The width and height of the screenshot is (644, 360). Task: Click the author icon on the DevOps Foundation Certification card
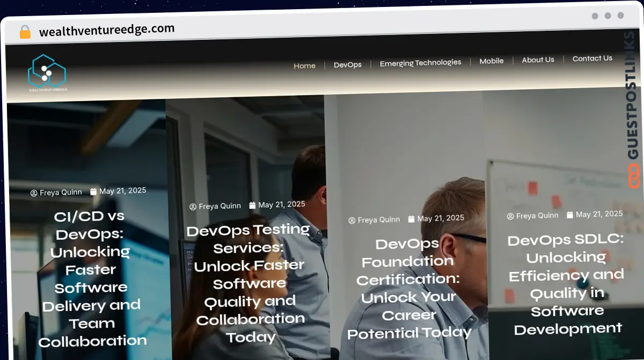[352, 219]
